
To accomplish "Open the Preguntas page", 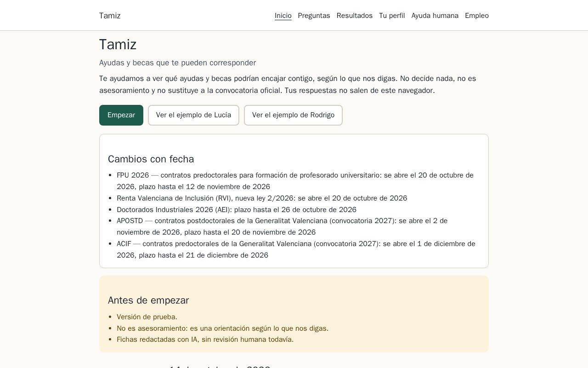I will 314,16.
